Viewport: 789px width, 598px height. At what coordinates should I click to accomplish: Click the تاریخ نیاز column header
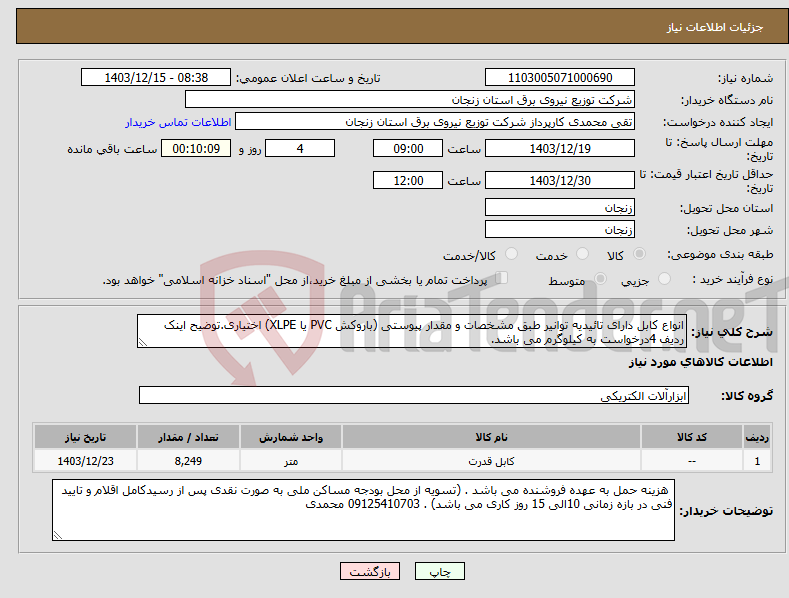coord(86,437)
